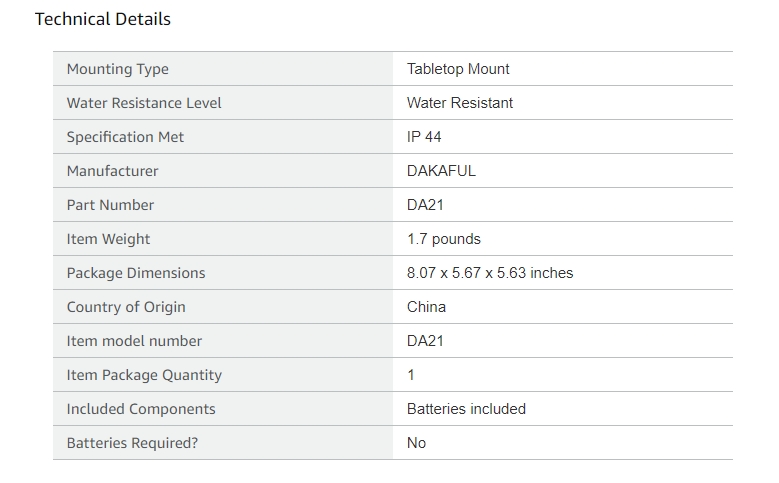Select the Mounting Type label

[118, 69]
